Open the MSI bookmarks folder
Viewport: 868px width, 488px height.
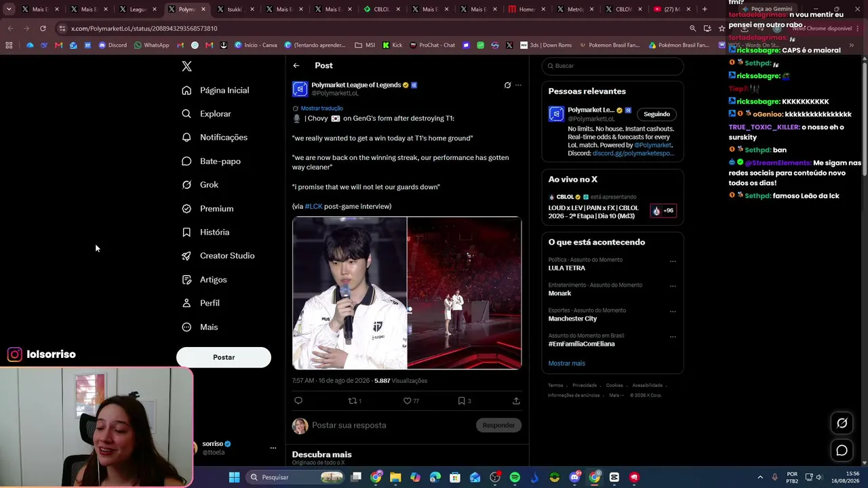[x=365, y=45]
